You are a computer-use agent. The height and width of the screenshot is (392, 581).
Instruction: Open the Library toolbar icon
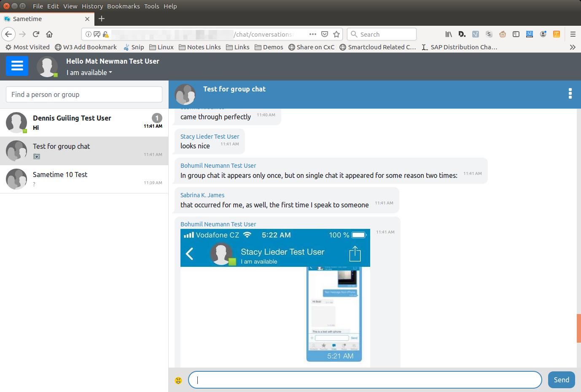(x=449, y=34)
